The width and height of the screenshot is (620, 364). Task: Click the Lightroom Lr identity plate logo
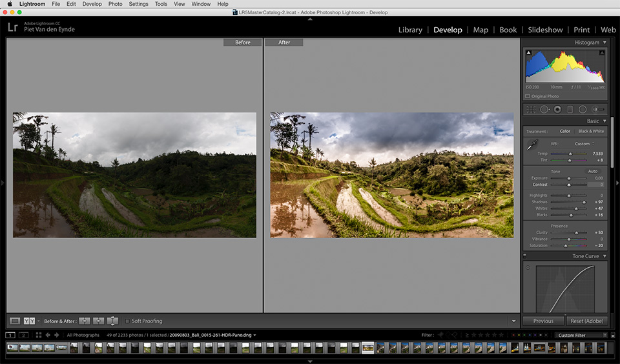click(x=13, y=27)
